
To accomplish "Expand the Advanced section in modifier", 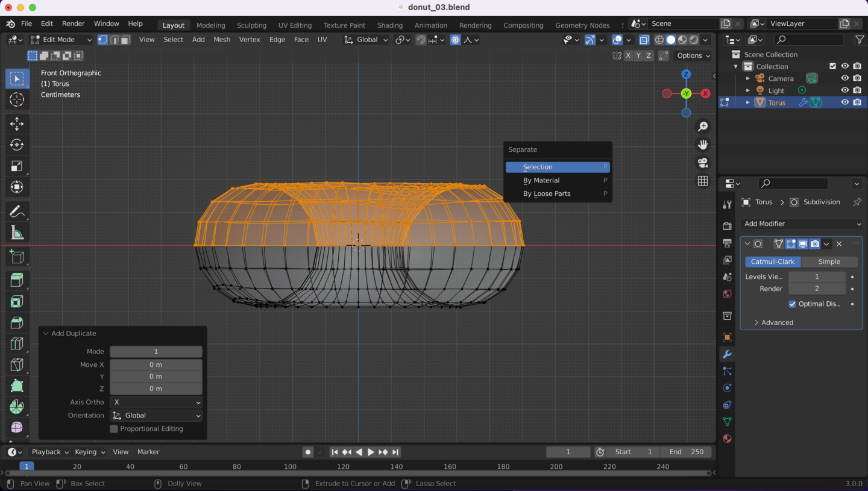I will 777,322.
